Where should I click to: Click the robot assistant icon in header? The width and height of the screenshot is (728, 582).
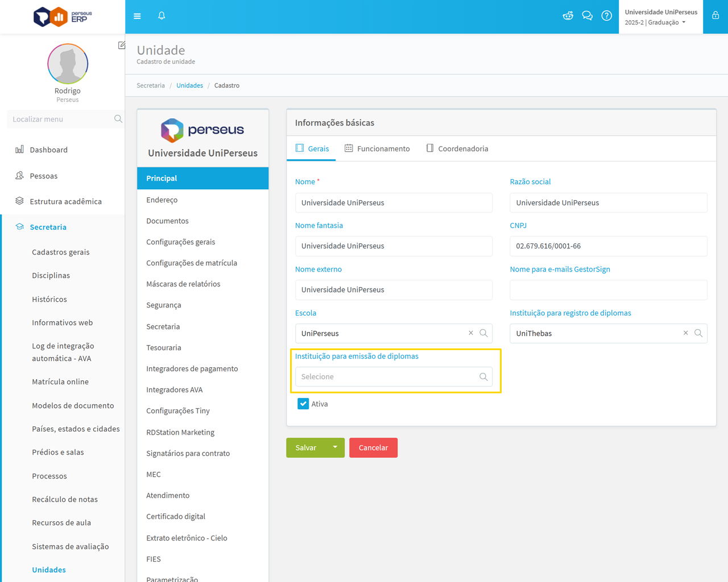click(568, 16)
